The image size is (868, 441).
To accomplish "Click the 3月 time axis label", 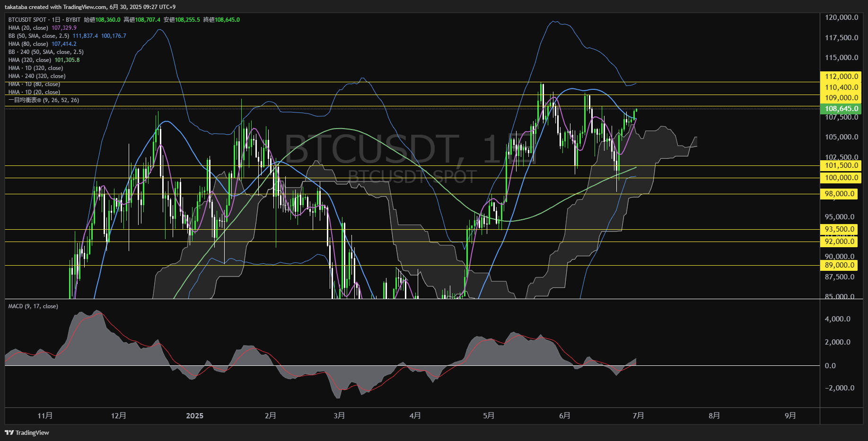I will point(339,416).
